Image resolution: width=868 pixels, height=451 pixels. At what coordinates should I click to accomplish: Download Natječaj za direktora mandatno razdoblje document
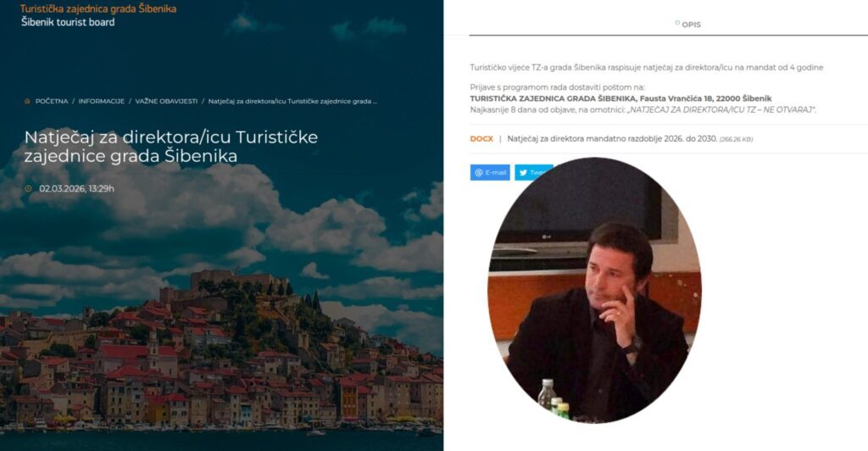612,138
